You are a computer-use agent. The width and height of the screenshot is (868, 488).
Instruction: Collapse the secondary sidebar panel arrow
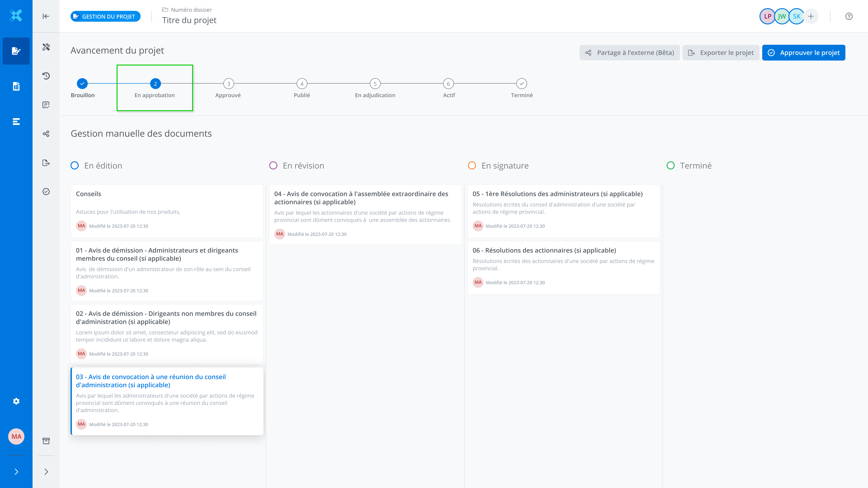(x=46, y=16)
